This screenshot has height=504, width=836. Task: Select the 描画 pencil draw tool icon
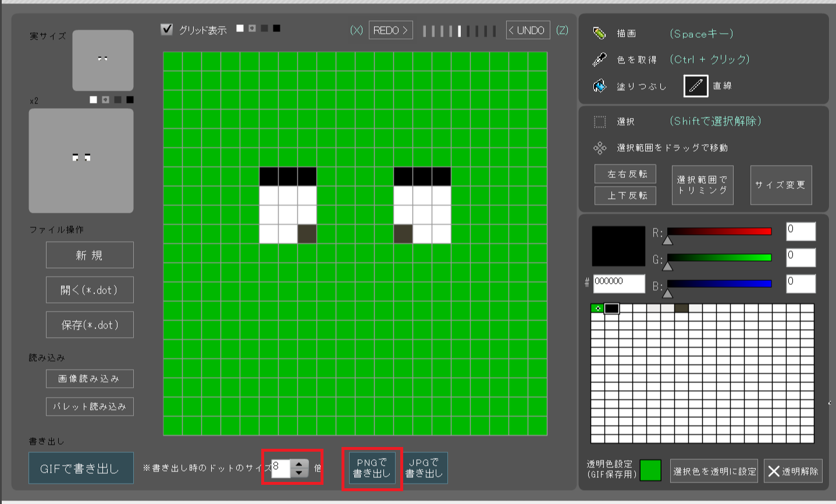[x=599, y=33]
